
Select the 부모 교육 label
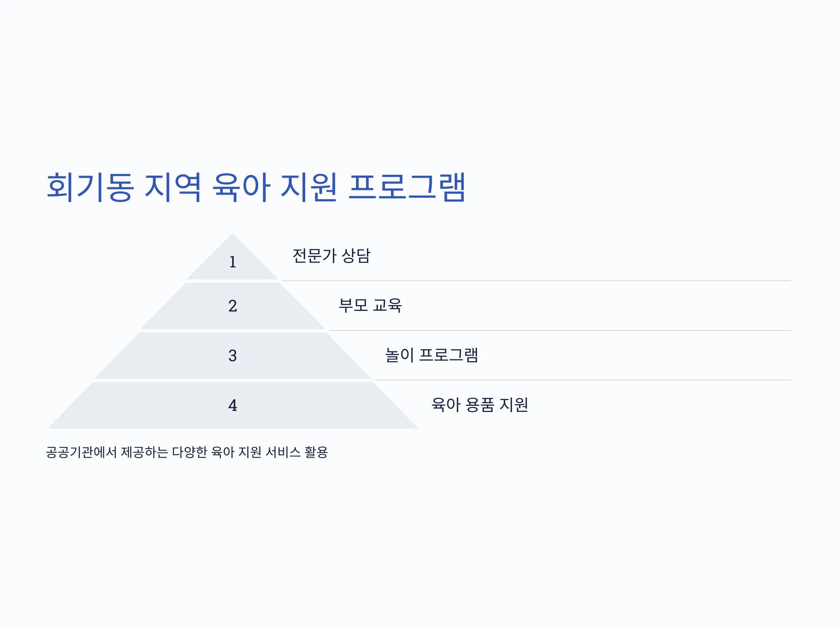370,305
